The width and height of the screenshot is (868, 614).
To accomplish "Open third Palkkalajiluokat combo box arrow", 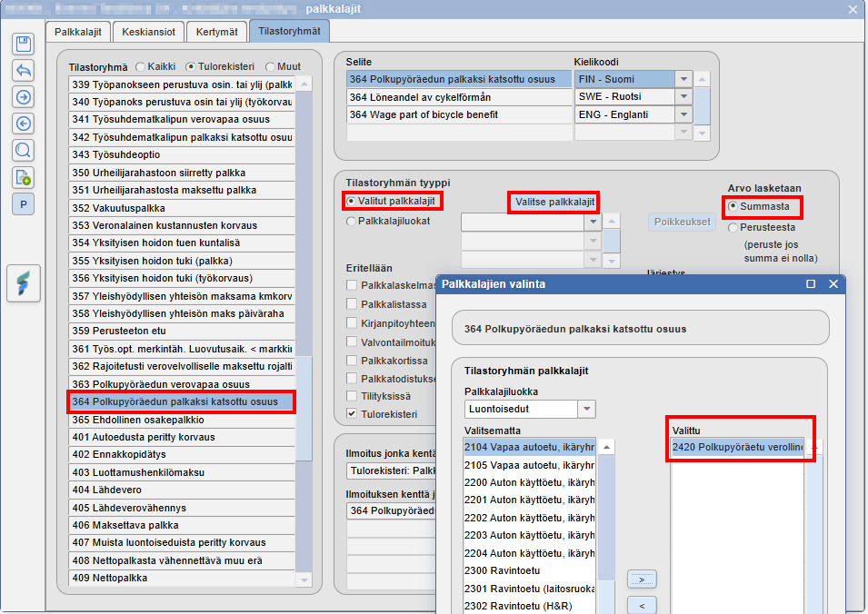I will (593, 260).
